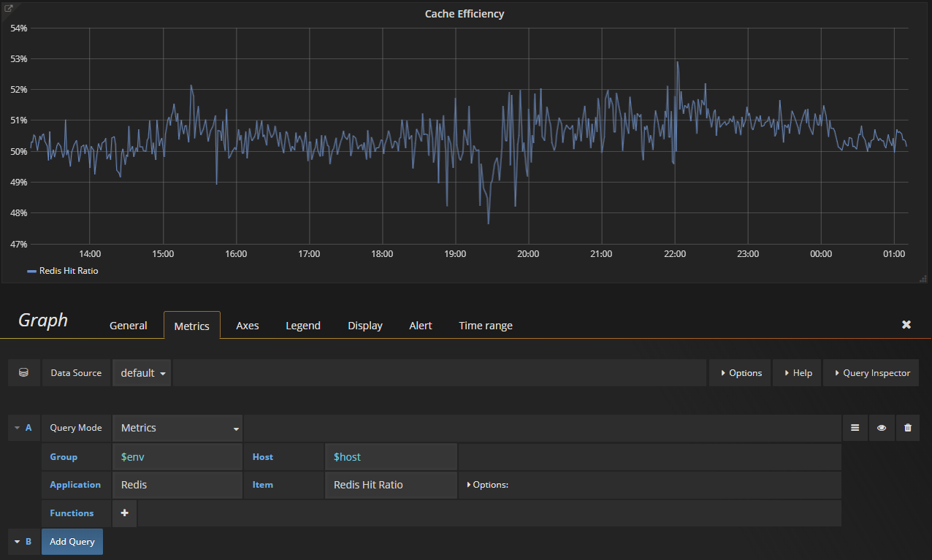The image size is (932, 560).
Task: Expand the Query Inspector panel
Action: (871, 372)
